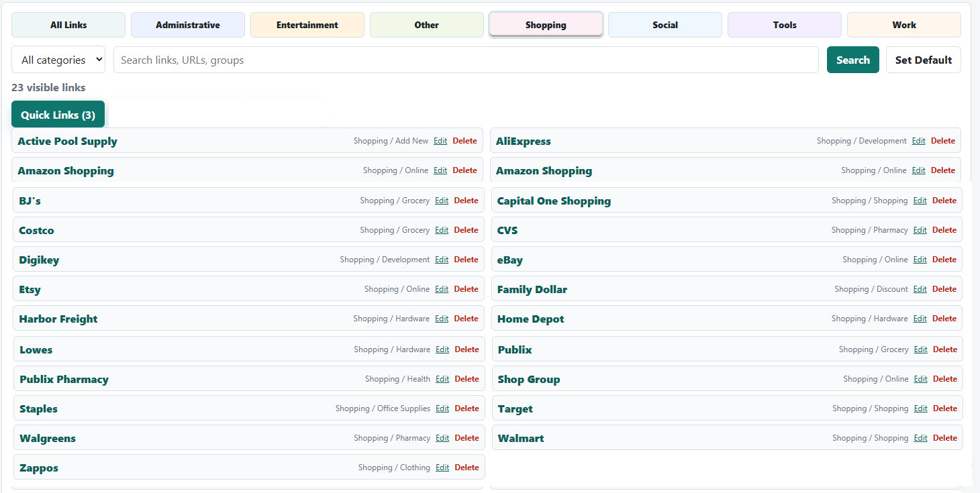Delete the Staples entry

[x=467, y=408]
